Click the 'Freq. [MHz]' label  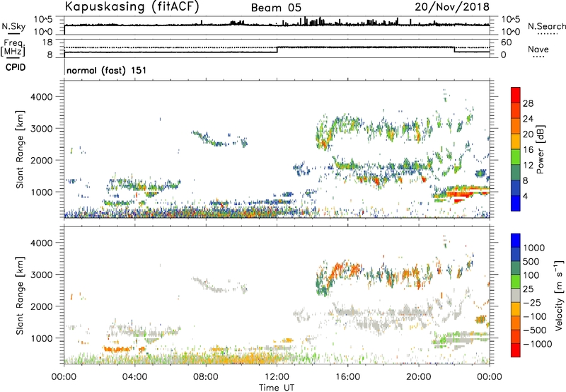point(13,47)
